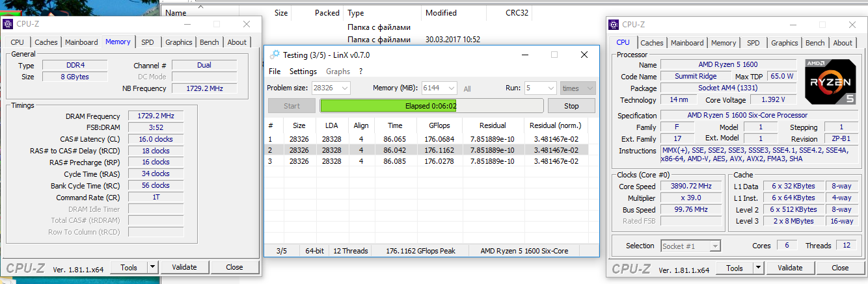Viewport: 868px width, 284px height.
Task: Click the Close button in the right CPU-Z window
Action: [x=840, y=268]
